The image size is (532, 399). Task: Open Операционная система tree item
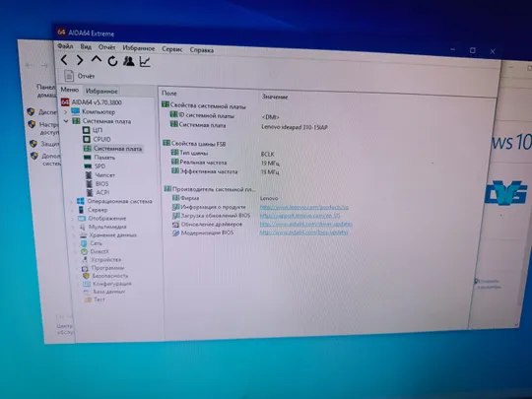coord(114,201)
